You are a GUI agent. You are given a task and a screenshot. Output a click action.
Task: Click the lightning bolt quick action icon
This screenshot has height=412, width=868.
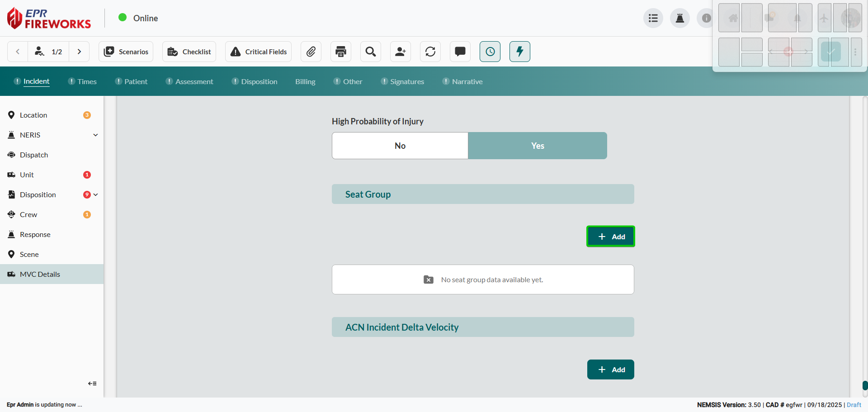pyautogui.click(x=520, y=52)
